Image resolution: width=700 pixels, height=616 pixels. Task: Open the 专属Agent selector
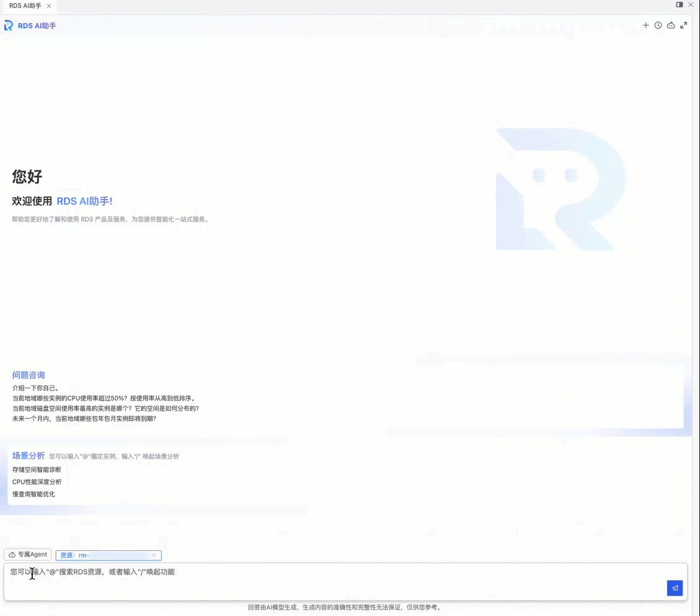coord(28,555)
